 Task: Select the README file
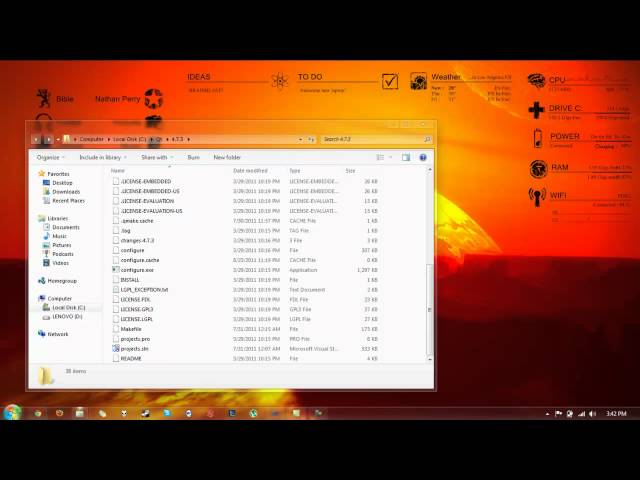(131, 359)
